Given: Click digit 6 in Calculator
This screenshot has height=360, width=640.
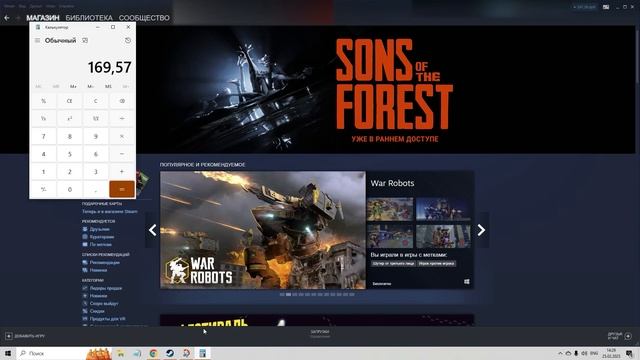Looking at the screenshot, I should click(96, 154).
